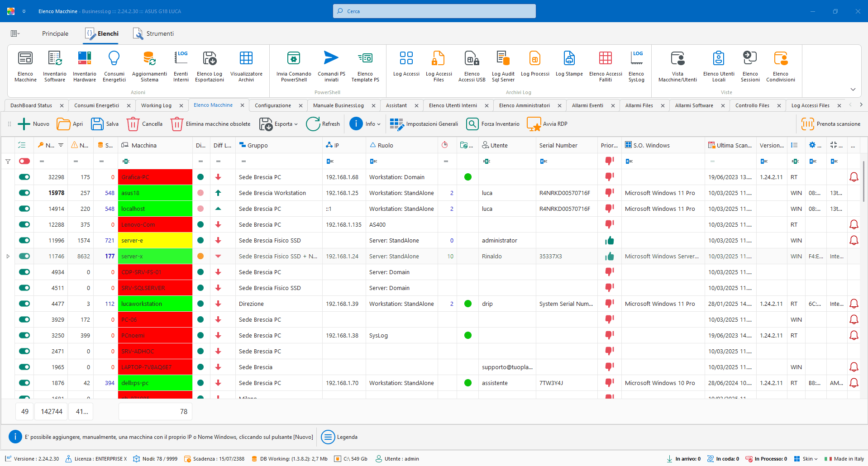Open Working Log tab
Viewport: 868px width, 466px height.
click(156, 105)
